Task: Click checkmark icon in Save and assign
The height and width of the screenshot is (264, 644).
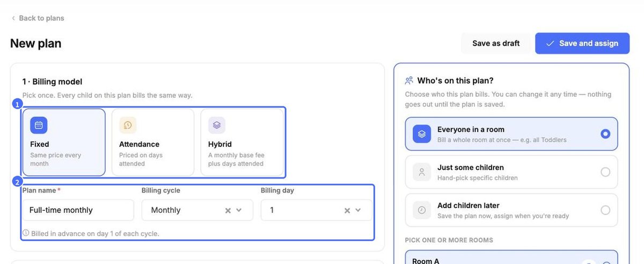Action: [x=550, y=44]
